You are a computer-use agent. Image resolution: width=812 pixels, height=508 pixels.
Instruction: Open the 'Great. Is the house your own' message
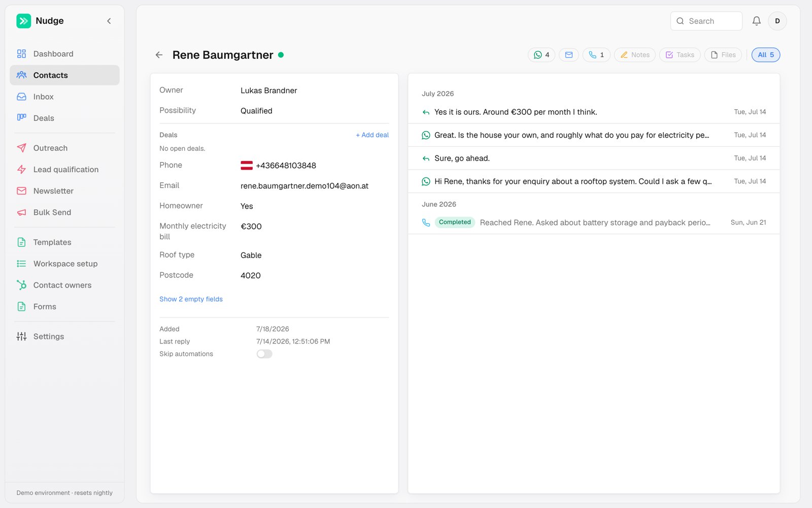tap(594, 135)
